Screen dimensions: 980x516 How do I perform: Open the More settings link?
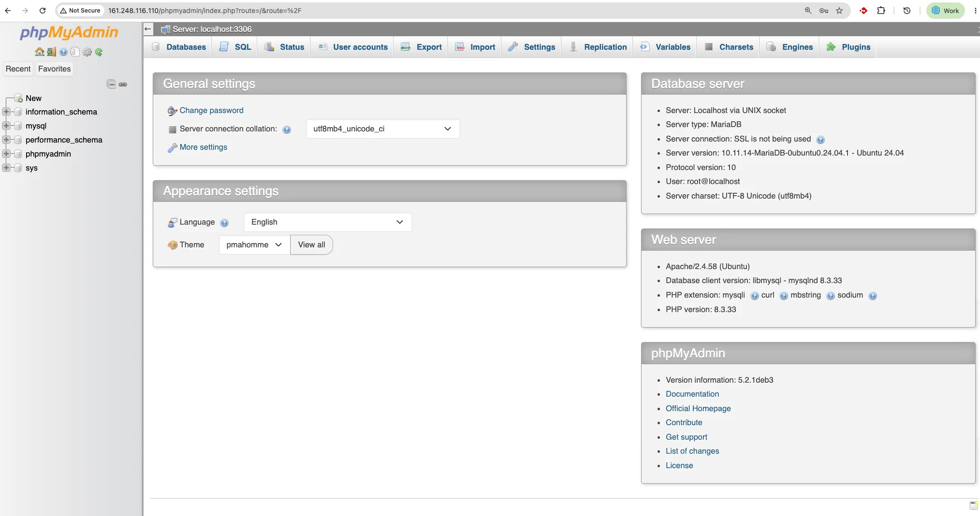click(x=204, y=147)
